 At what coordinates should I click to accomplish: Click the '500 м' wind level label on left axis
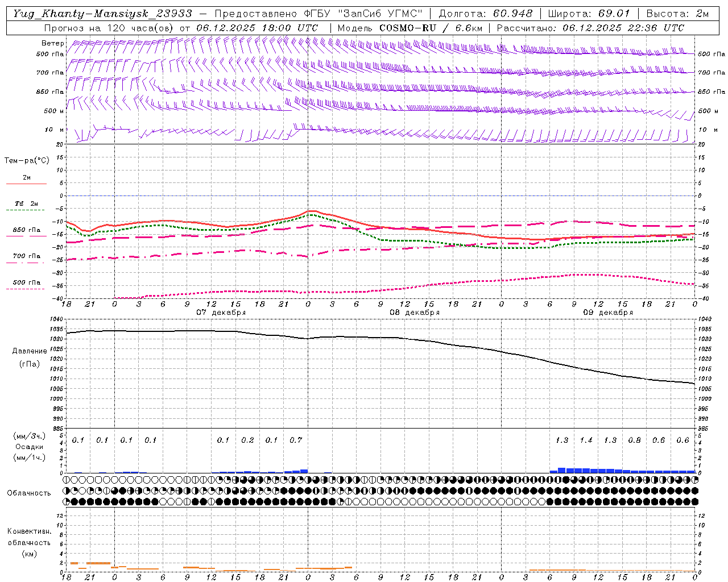point(54,111)
